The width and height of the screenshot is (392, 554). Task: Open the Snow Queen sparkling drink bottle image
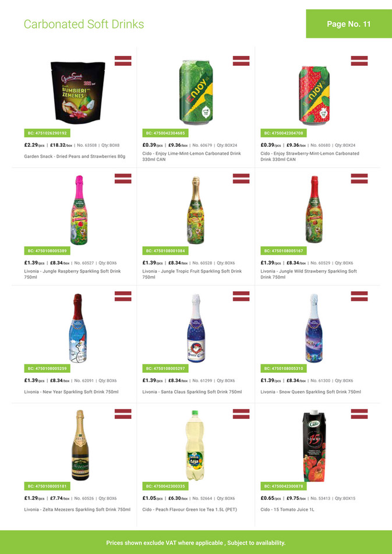314,328
